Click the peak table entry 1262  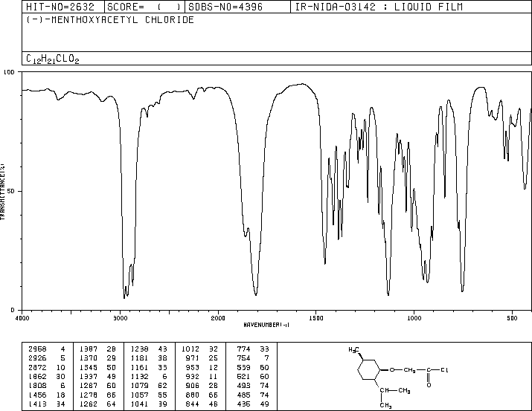(x=89, y=404)
